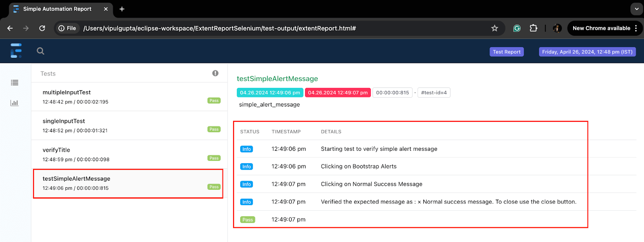Click the timestamp in the Pass log row
644x242 pixels.
(289, 219)
